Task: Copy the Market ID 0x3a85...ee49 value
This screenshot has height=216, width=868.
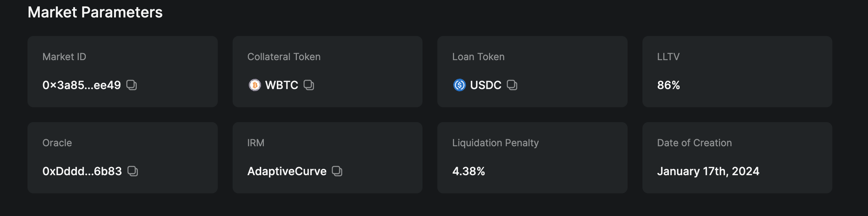Action: (x=82, y=85)
